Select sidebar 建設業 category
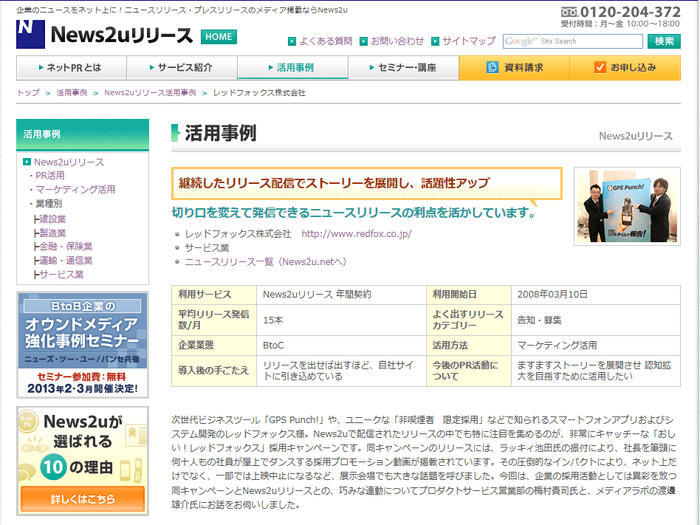The image size is (700, 525). 52,219
